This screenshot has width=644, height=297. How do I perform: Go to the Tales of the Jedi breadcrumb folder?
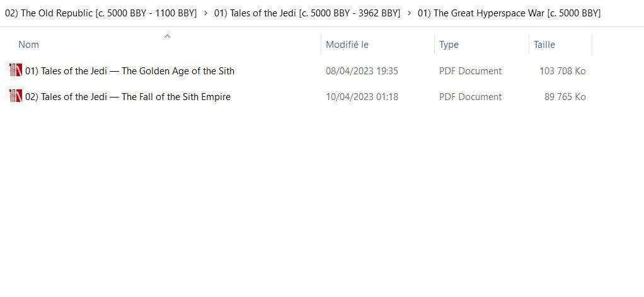[307, 13]
